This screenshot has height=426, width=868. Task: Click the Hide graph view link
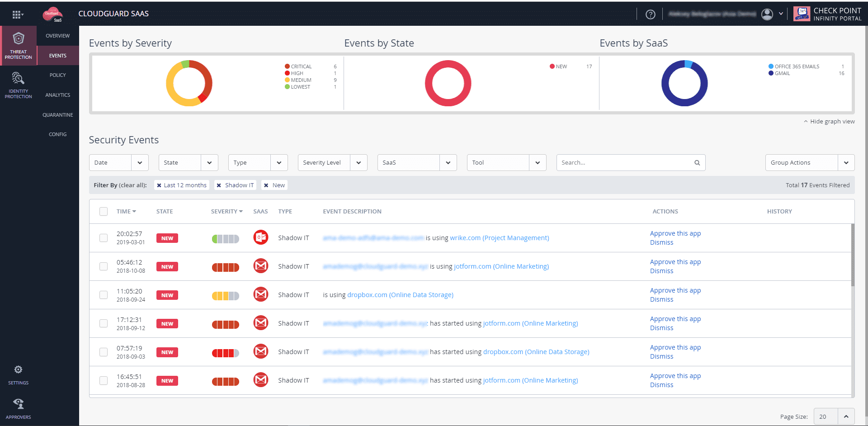click(x=832, y=122)
